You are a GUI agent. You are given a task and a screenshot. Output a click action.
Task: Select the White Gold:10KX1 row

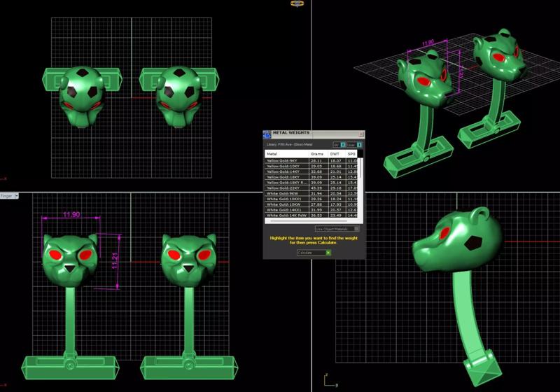click(x=311, y=199)
